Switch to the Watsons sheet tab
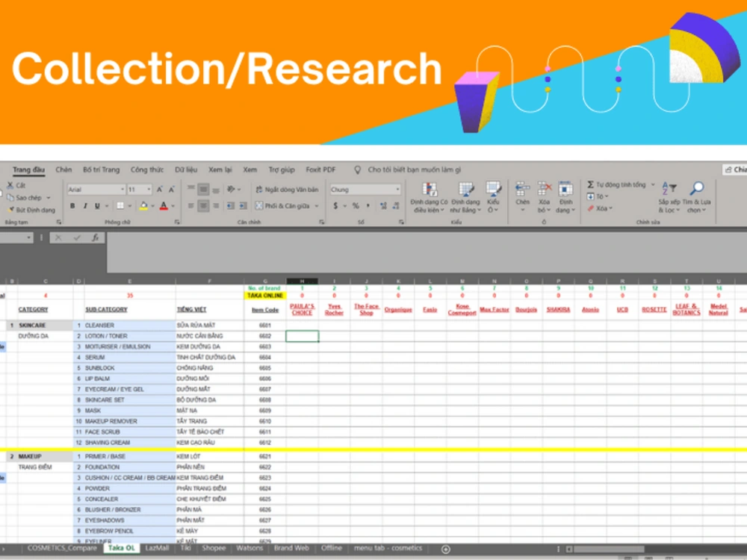 pos(249,548)
